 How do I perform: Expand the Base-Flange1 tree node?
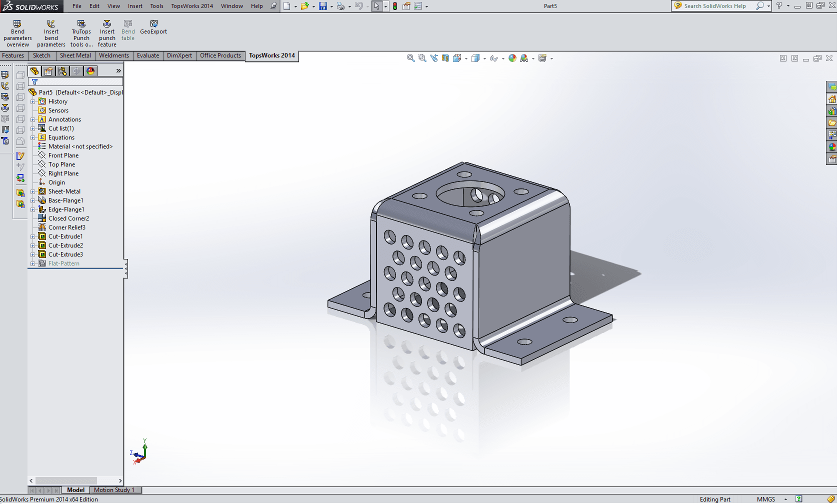tap(33, 200)
